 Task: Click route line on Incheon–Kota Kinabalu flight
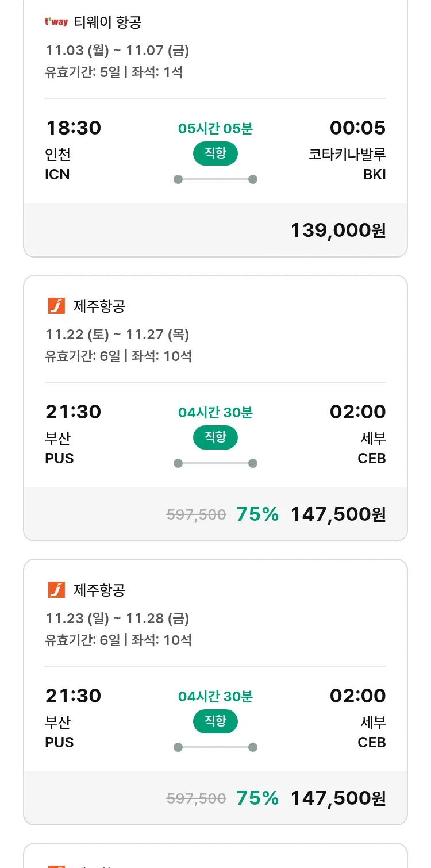tap(215, 179)
